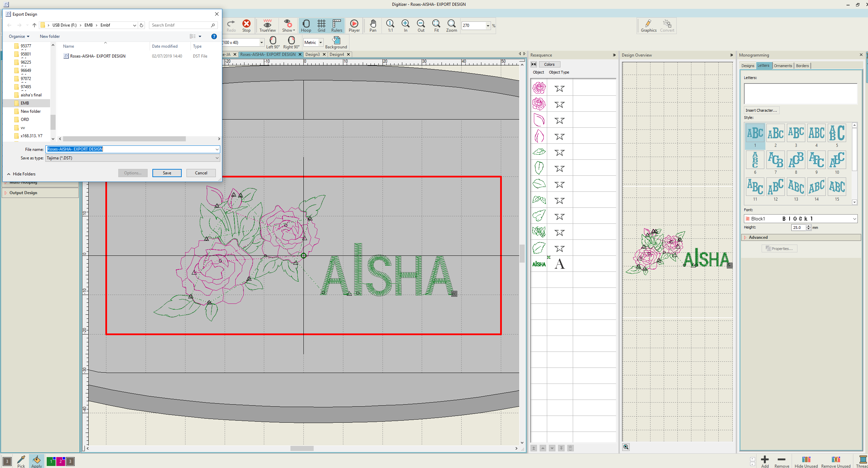Switch to the Design3 document tab
The width and height of the screenshot is (868, 468).
click(312, 54)
